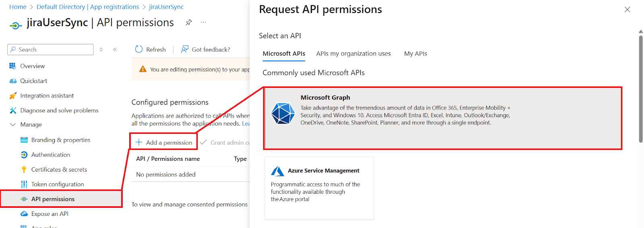Viewport: 644px width, 228px height.
Task: Click the Add a permission button
Action: point(163,142)
